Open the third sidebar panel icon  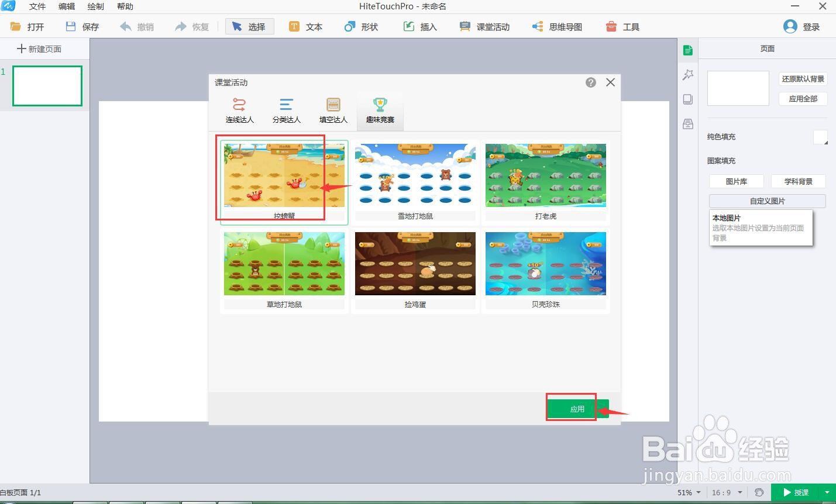click(688, 99)
